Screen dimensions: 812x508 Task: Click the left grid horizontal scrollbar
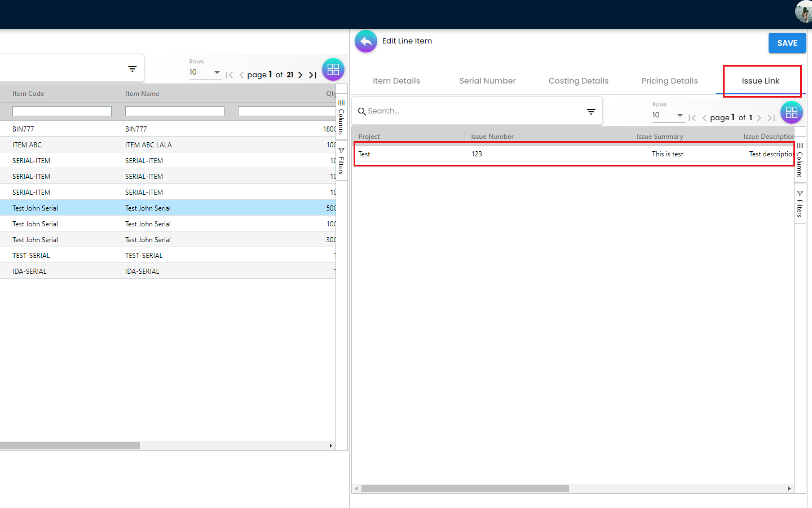point(70,446)
